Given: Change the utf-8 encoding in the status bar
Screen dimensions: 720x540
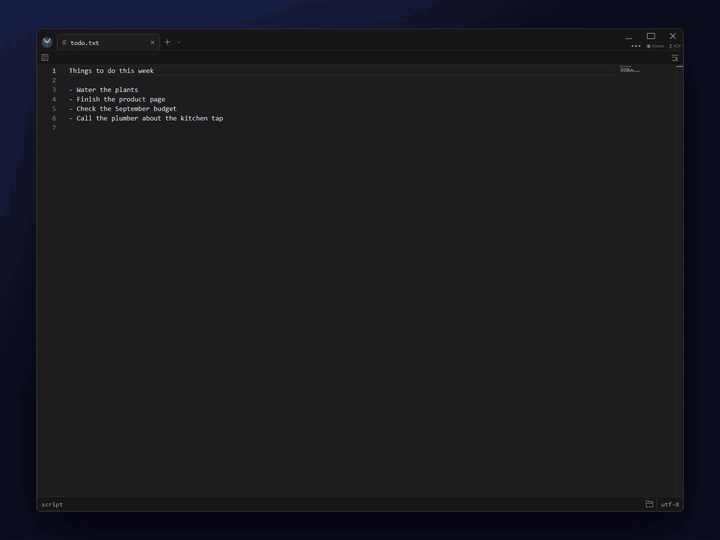Looking at the screenshot, I should coord(669,504).
